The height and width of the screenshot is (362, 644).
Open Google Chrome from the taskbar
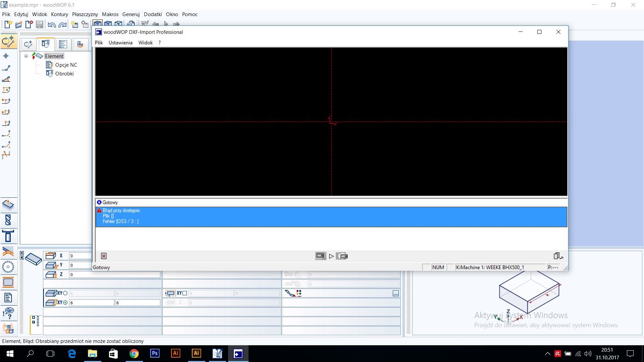(134, 354)
